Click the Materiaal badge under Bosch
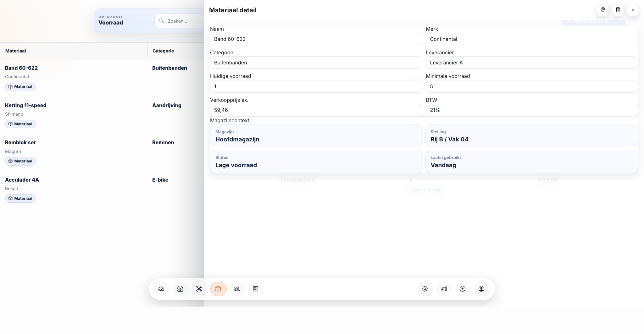 pyautogui.click(x=20, y=199)
